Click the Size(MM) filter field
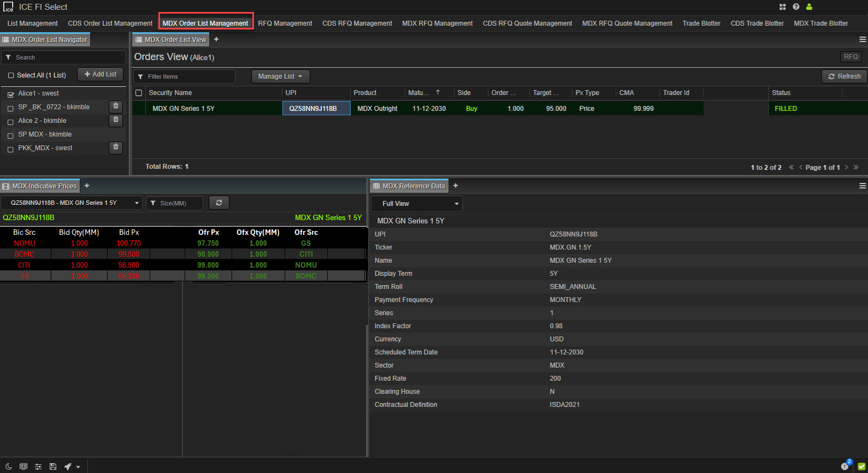 click(x=174, y=203)
